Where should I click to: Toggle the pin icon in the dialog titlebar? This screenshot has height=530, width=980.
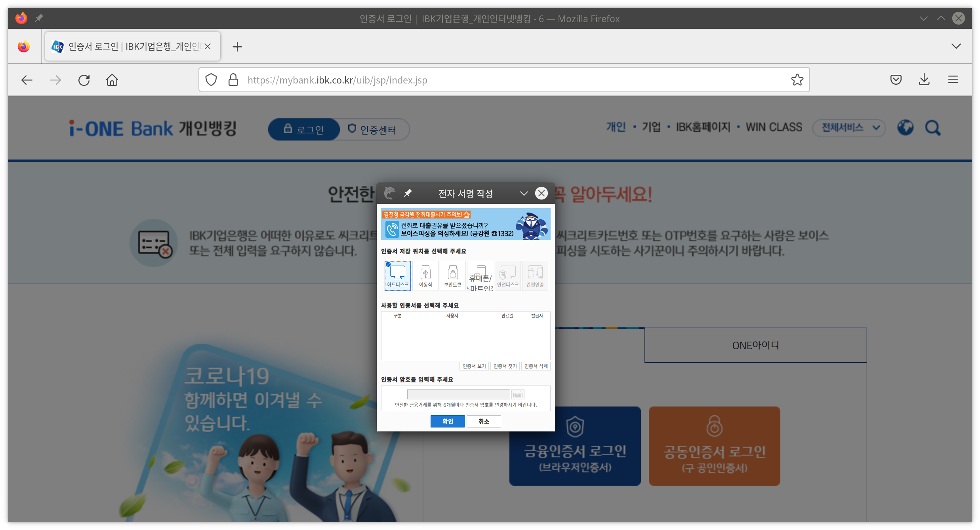pyautogui.click(x=408, y=193)
